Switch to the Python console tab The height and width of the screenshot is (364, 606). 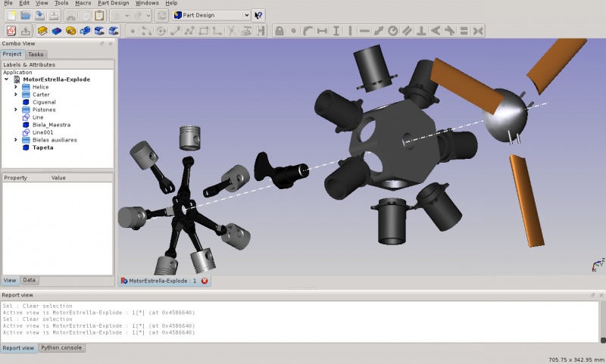coord(61,348)
